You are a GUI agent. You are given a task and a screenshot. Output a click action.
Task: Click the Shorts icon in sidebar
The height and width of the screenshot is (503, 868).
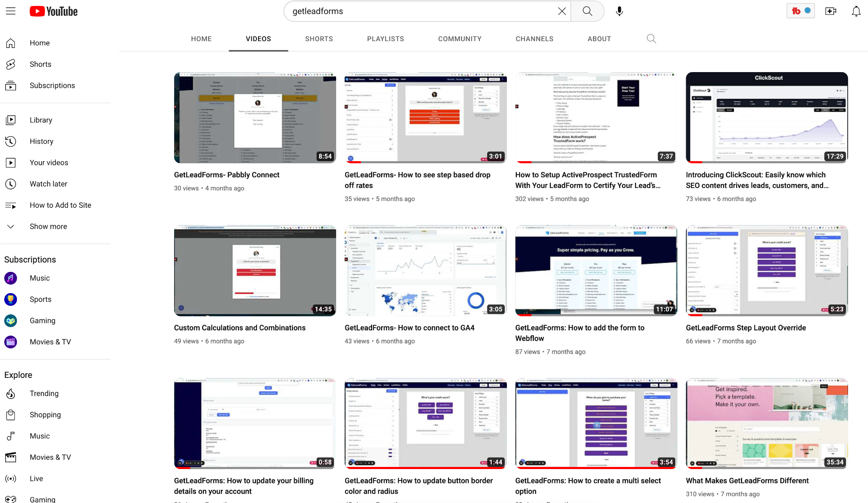click(x=12, y=64)
